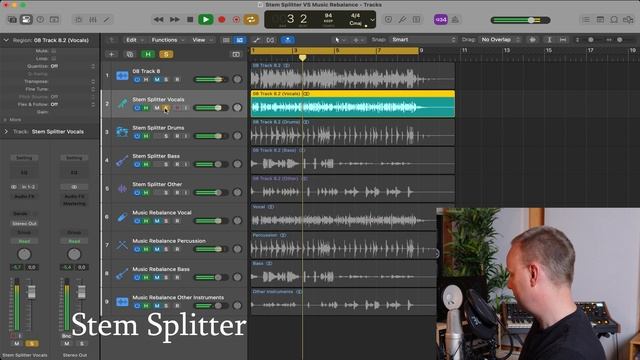640x360 pixels.
Task: Toggle the Cycle mode button
Action: click(x=251, y=20)
